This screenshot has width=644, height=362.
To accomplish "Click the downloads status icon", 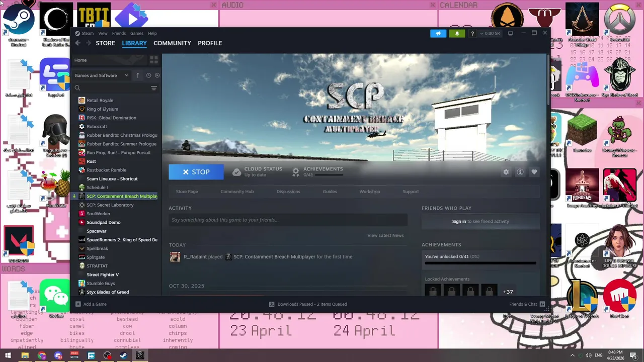I will pyautogui.click(x=272, y=304).
